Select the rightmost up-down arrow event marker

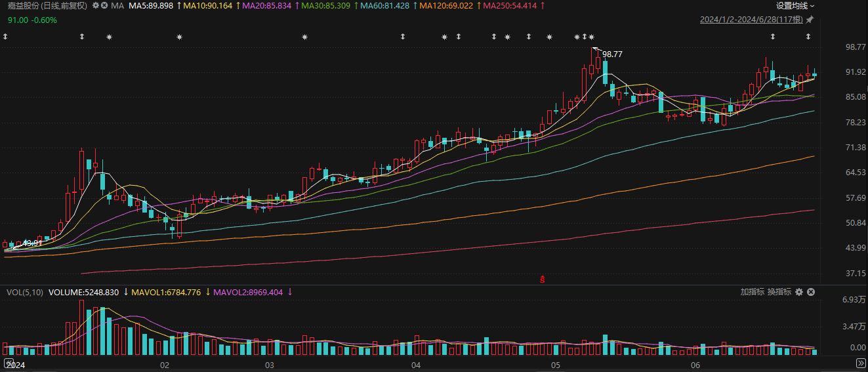tap(808, 37)
